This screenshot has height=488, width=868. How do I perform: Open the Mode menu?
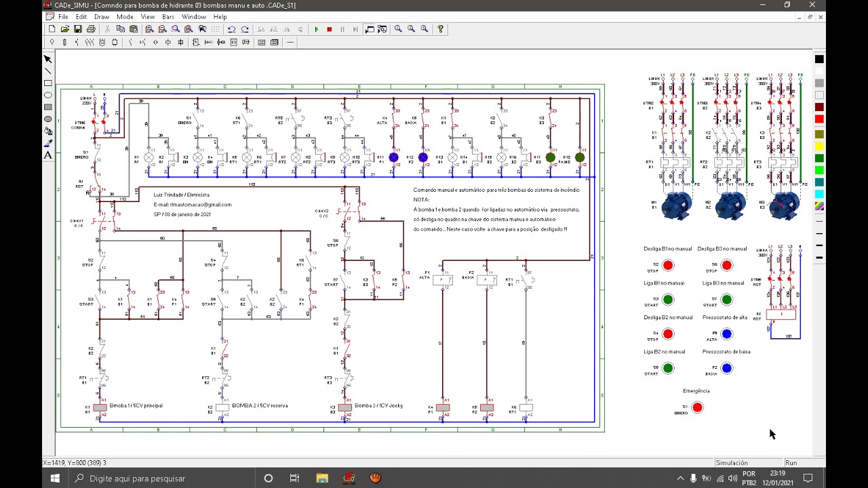point(125,17)
